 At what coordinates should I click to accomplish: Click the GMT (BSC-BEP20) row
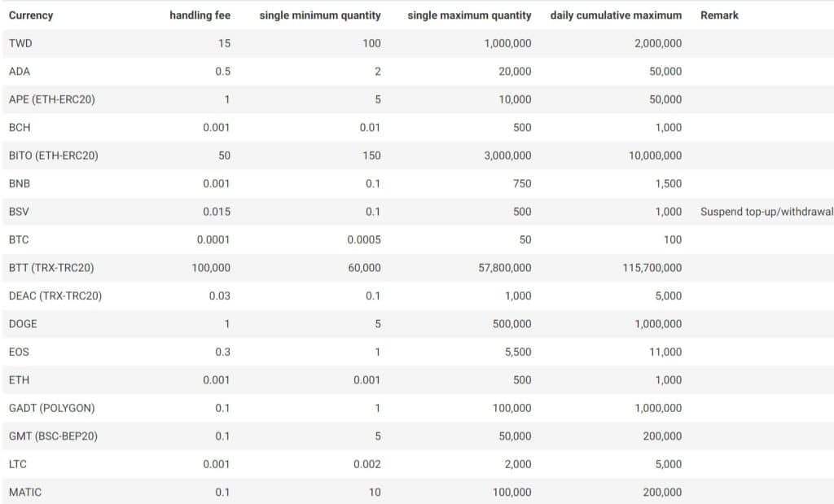[52, 436]
